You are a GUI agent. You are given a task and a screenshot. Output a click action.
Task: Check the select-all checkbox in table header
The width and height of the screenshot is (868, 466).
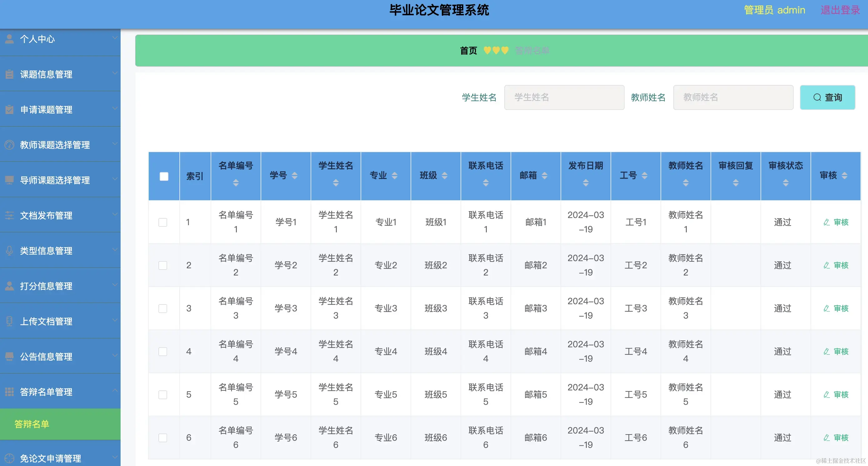pos(163,176)
